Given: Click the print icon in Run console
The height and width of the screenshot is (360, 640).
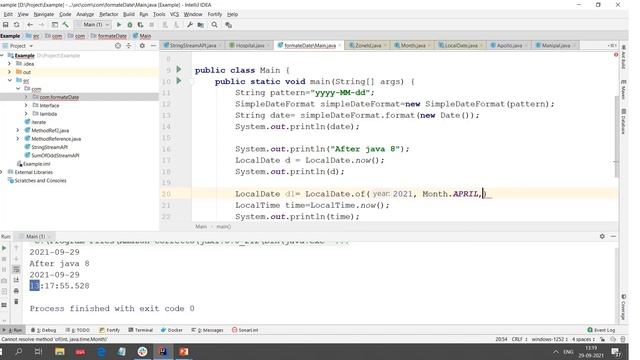Looking at the screenshot, I should tap(16, 291).
